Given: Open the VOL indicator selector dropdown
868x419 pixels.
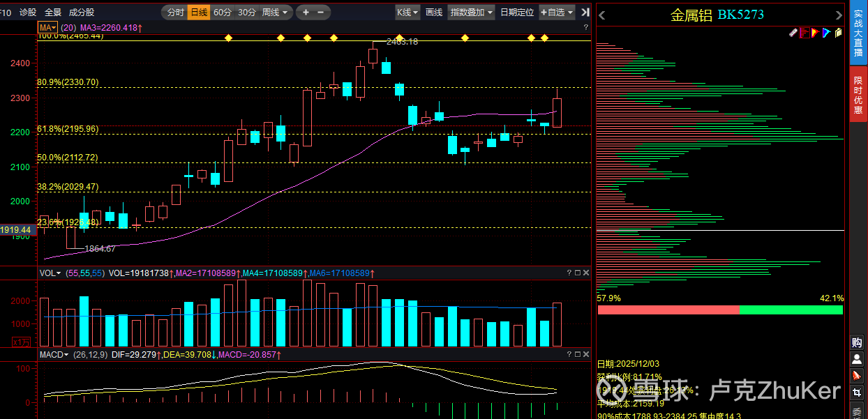Looking at the screenshot, I should [50, 273].
